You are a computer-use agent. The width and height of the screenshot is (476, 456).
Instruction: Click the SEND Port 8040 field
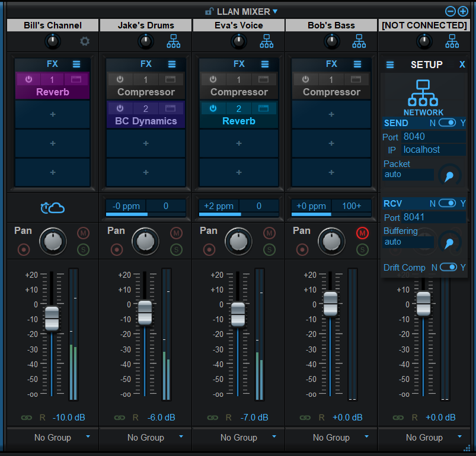point(433,137)
